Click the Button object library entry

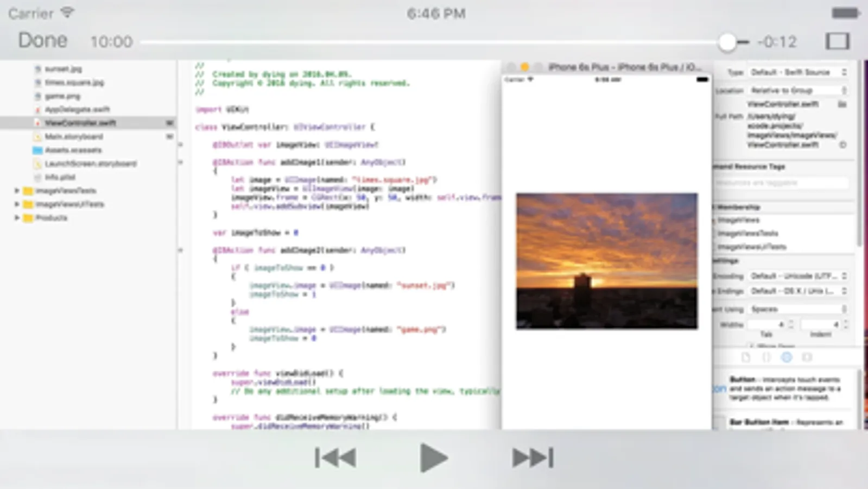785,388
